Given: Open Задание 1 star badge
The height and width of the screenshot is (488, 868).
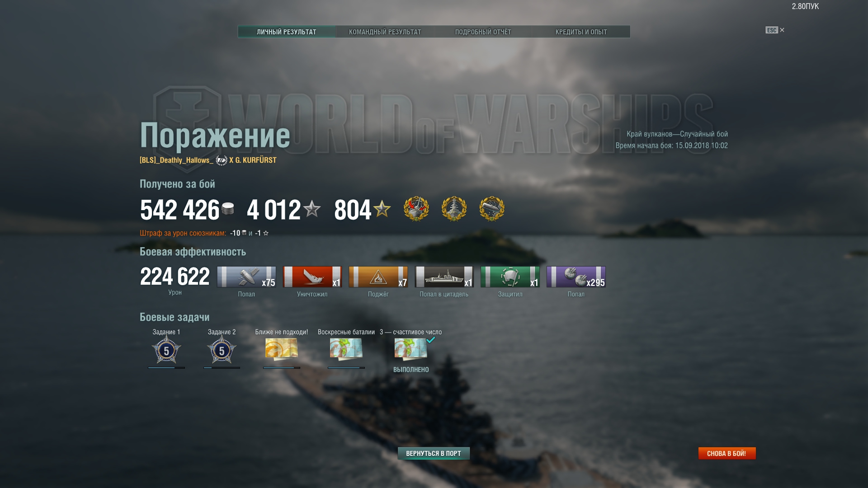Looking at the screenshot, I should 166,350.
